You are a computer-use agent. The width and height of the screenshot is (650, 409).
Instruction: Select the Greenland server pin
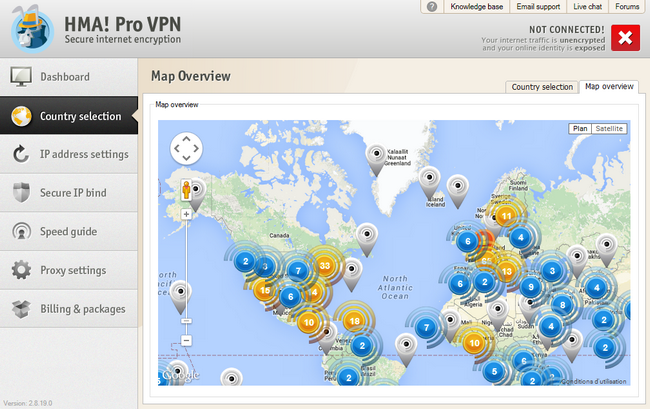click(376, 160)
